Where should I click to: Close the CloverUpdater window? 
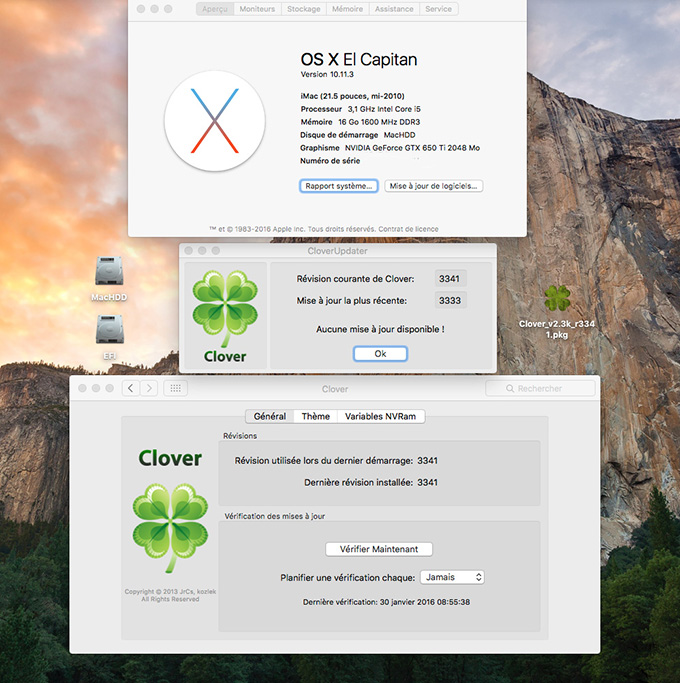[x=189, y=250]
